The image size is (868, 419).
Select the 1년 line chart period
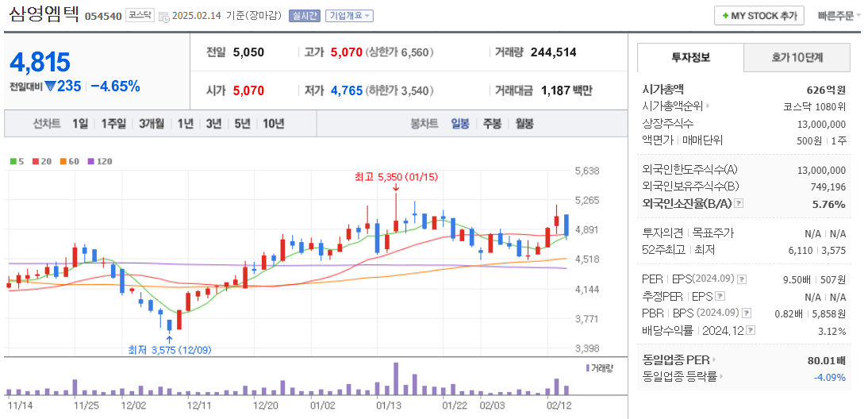185,124
